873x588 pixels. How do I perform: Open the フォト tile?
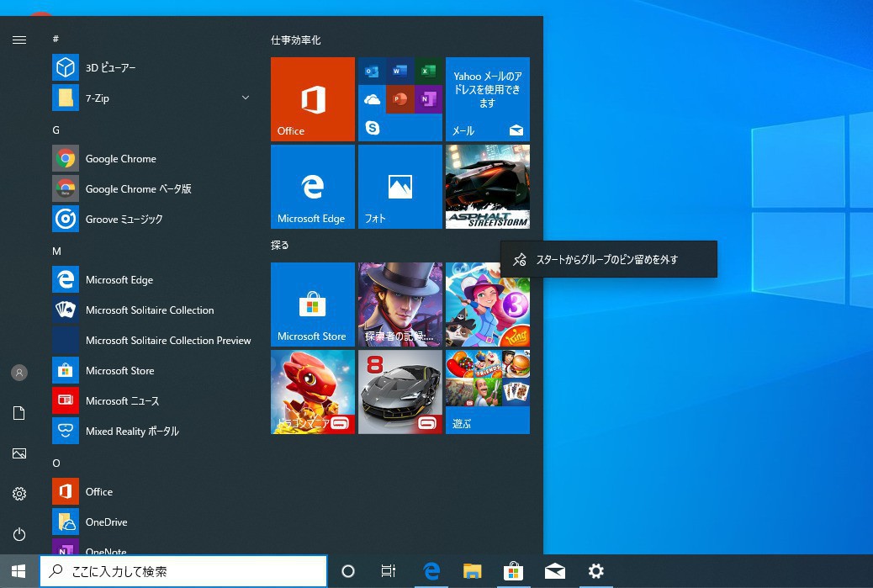pyautogui.click(x=399, y=187)
